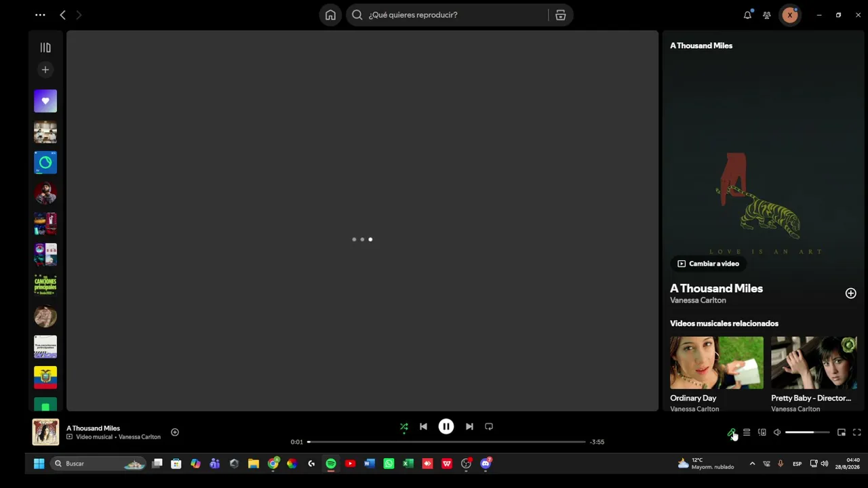Viewport: 868px width, 488px height.
Task: Add A Thousand Miles to library in side panel
Action: tap(850, 293)
